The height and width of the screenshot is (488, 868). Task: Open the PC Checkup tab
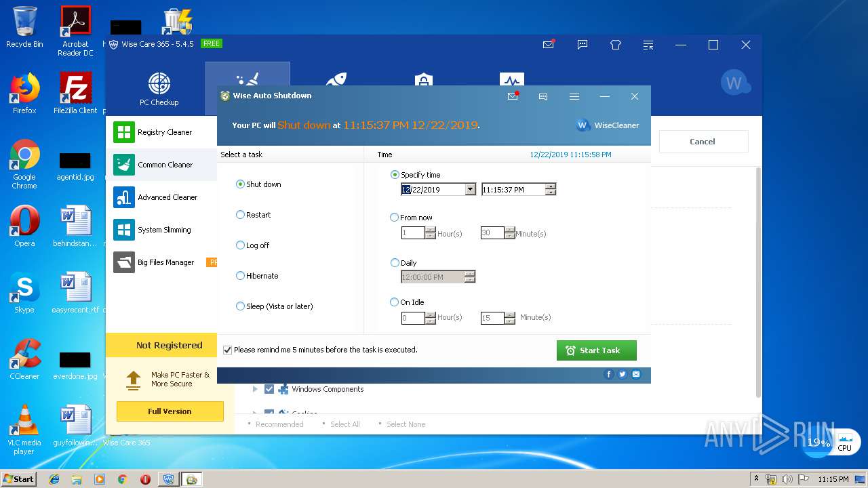pyautogui.click(x=159, y=89)
